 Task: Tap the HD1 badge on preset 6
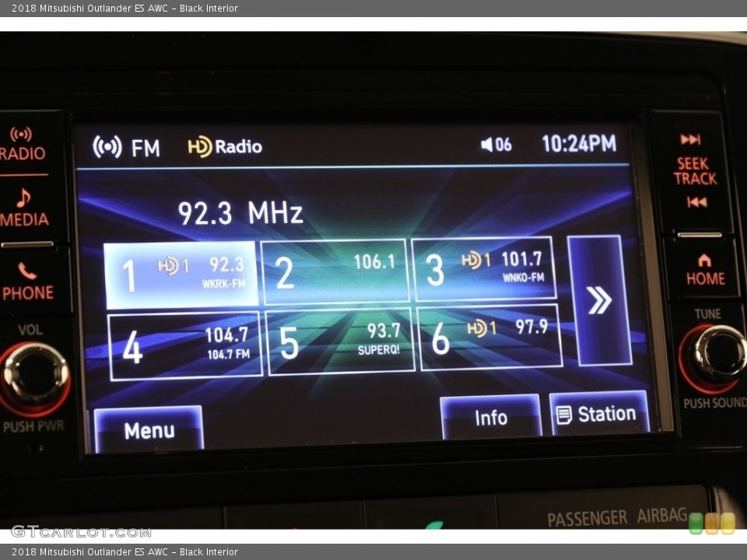click(481, 328)
